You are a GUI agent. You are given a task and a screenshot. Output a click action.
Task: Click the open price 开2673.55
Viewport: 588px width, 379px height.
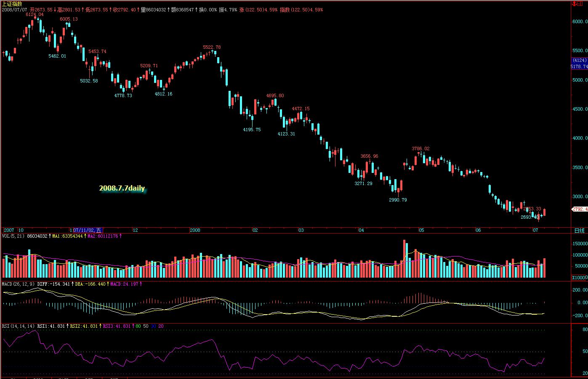point(41,10)
